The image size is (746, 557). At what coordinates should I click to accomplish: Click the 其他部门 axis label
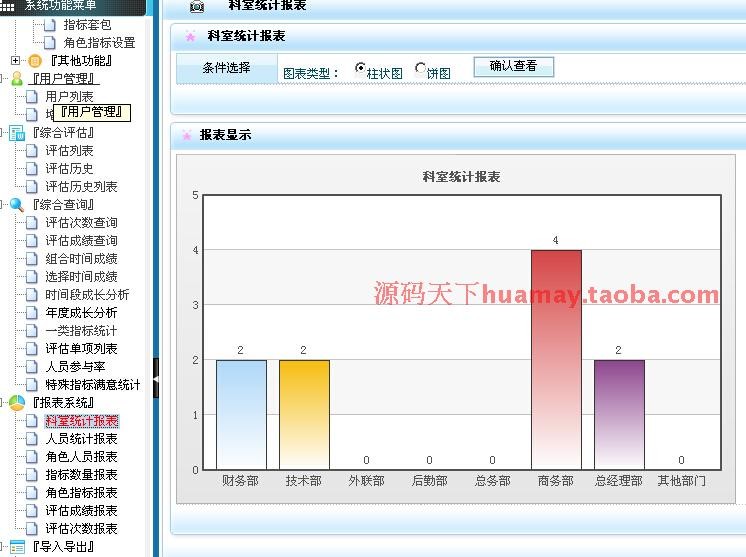(681, 481)
